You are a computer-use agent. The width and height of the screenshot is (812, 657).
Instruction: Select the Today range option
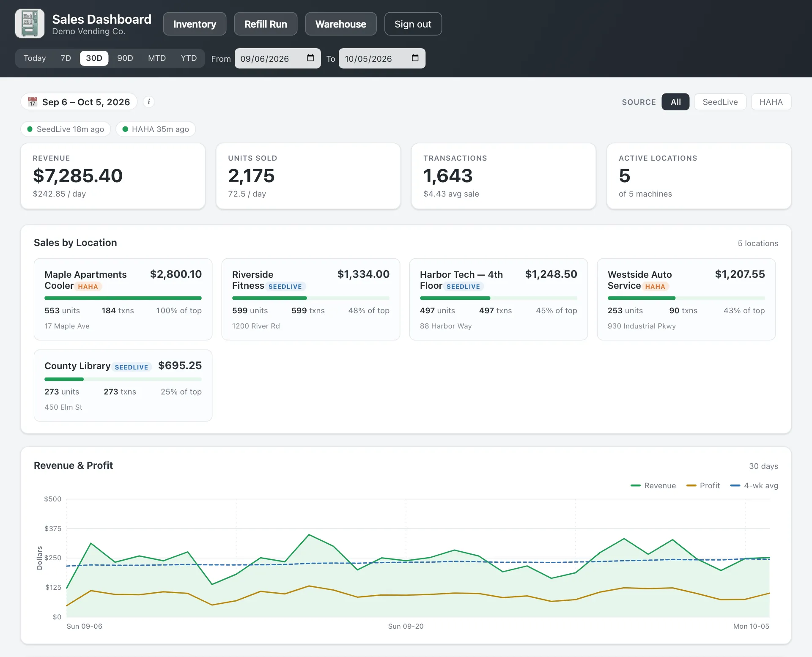[x=35, y=58]
